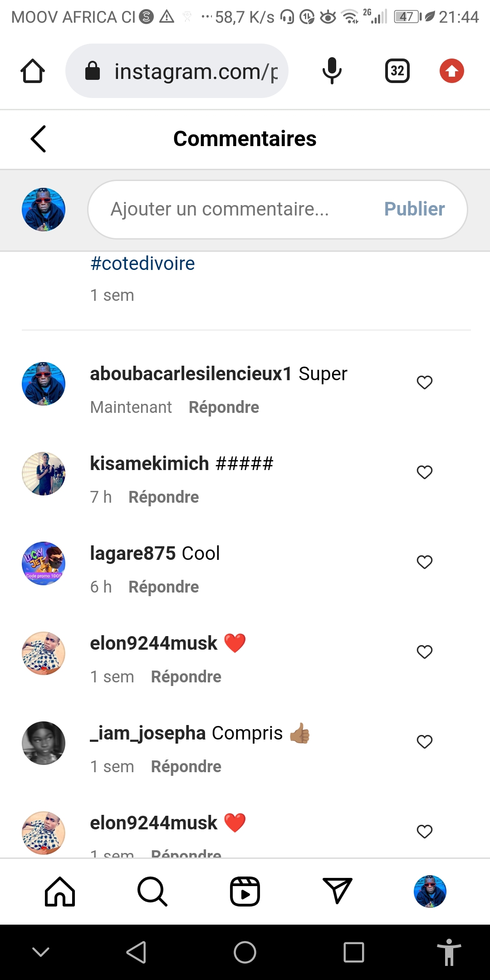The image size is (490, 980).
Task: Open Instagram direct messages
Action: point(337,892)
